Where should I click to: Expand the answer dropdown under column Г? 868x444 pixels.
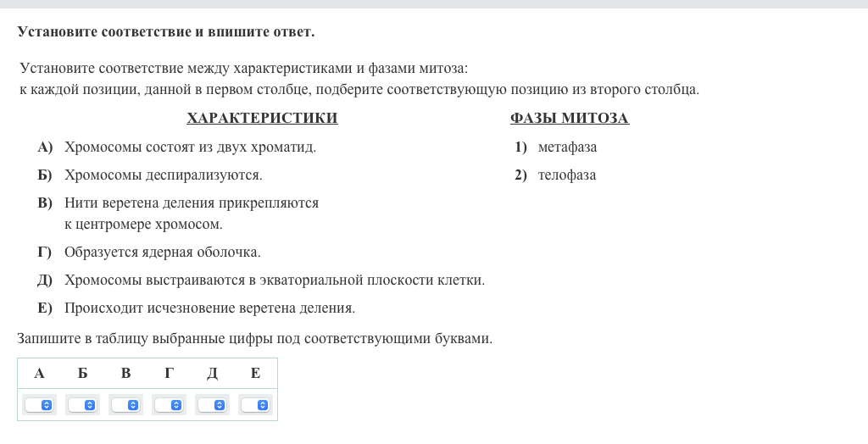pos(169,405)
